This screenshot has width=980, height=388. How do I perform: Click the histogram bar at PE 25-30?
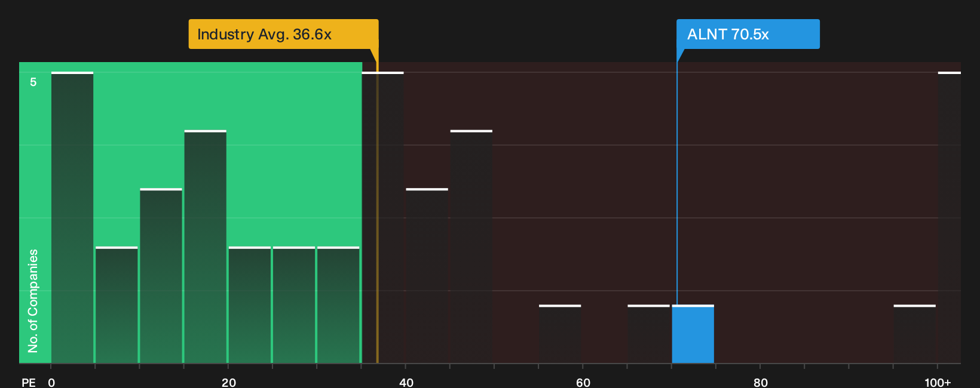[294, 305]
